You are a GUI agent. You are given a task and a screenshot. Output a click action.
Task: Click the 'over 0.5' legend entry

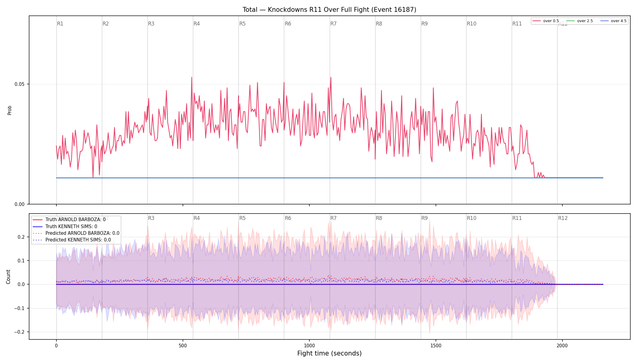tap(546, 21)
